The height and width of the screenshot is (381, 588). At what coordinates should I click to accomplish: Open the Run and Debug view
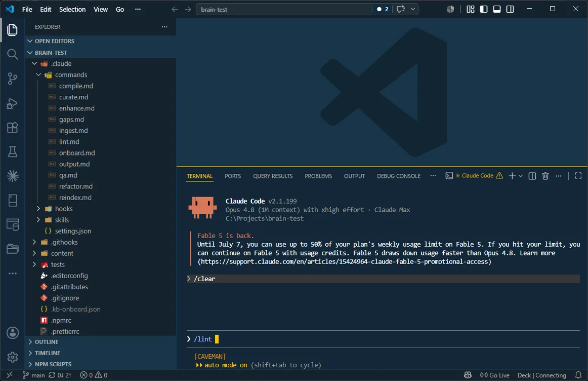point(12,103)
